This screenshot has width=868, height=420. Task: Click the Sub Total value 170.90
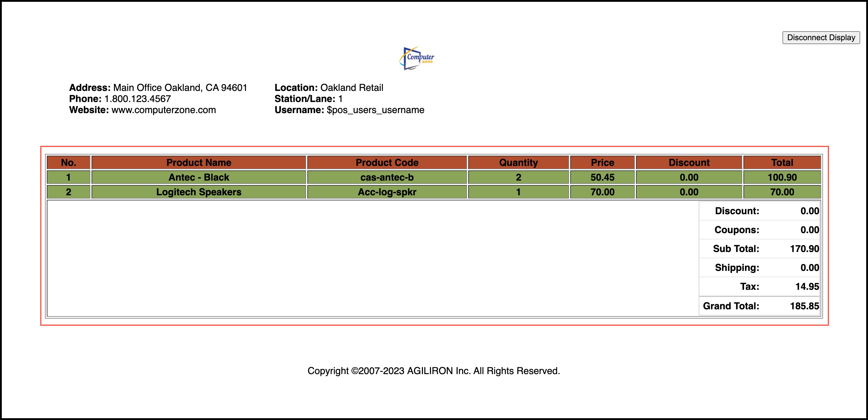click(x=804, y=249)
